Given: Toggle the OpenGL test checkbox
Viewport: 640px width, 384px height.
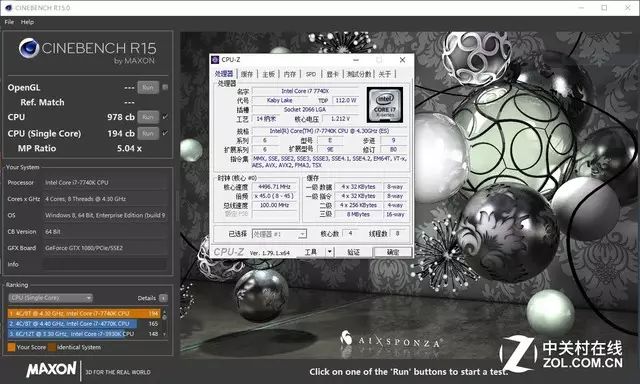Looking at the screenshot, I should point(165,87).
